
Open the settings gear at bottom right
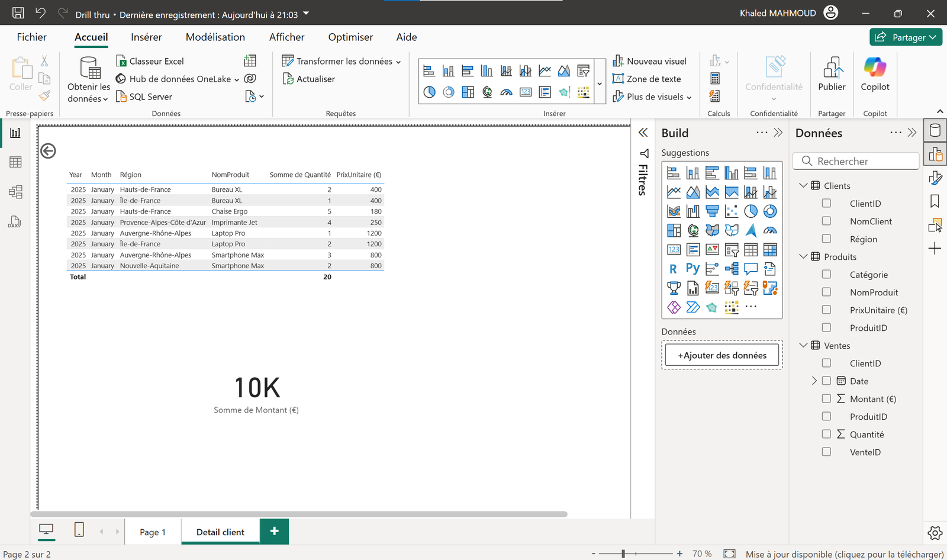point(935,533)
